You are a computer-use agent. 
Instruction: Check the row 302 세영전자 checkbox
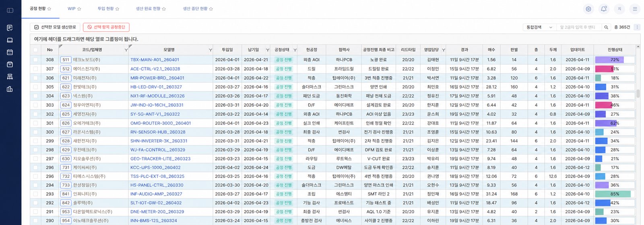pos(35,114)
